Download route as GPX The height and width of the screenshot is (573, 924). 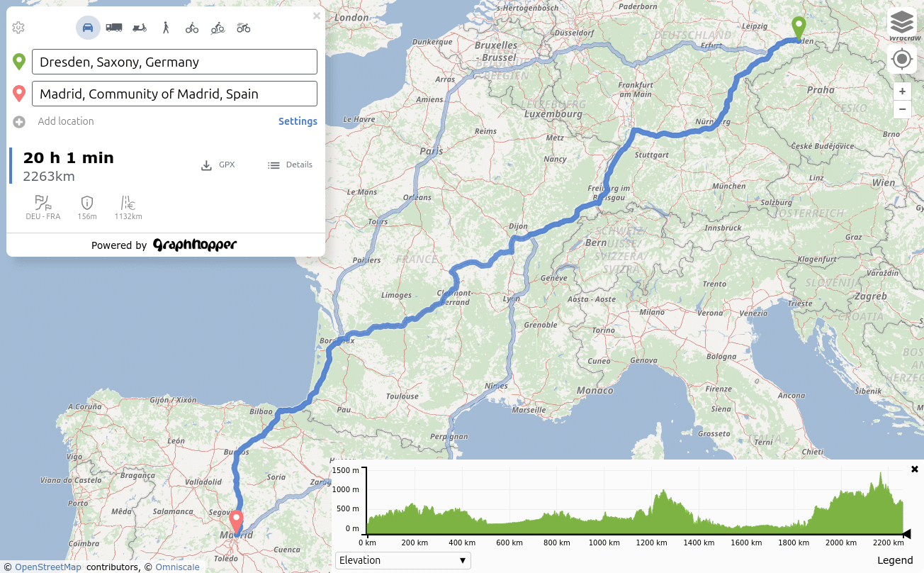click(218, 165)
